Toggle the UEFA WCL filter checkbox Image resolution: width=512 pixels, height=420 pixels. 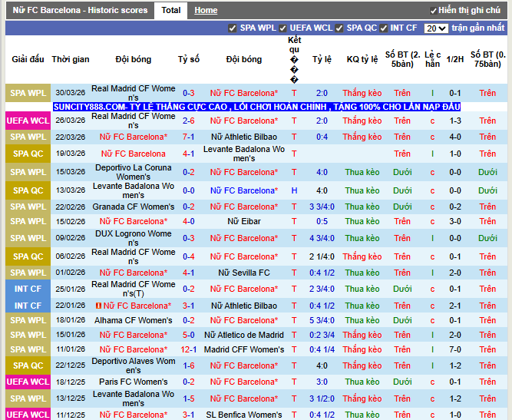(x=282, y=28)
